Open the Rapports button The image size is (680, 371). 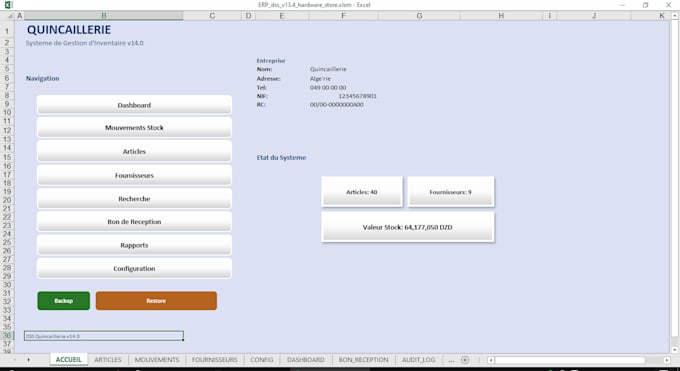pyautogui.click(x=134, y=245)
